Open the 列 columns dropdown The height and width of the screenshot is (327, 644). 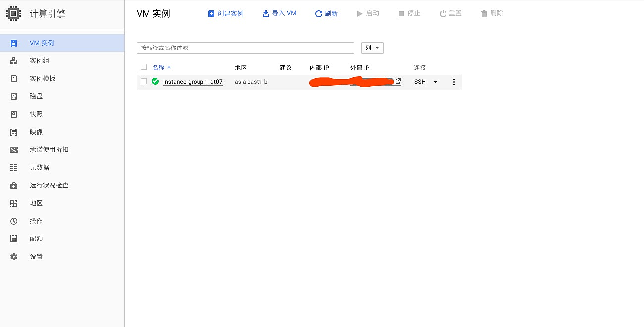(x=372, y=48)
